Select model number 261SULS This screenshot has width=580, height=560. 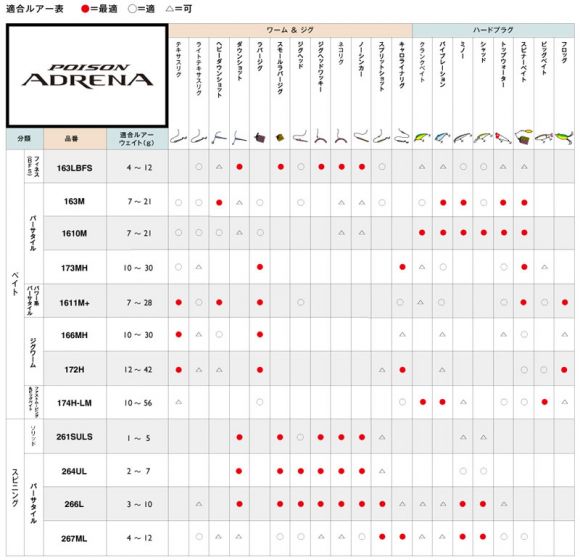74,437
